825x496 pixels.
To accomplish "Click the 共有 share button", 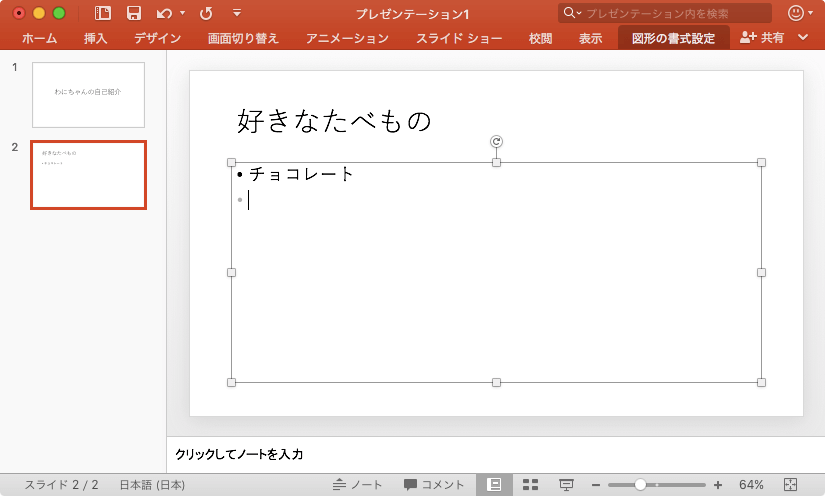I will click(762, 37).
